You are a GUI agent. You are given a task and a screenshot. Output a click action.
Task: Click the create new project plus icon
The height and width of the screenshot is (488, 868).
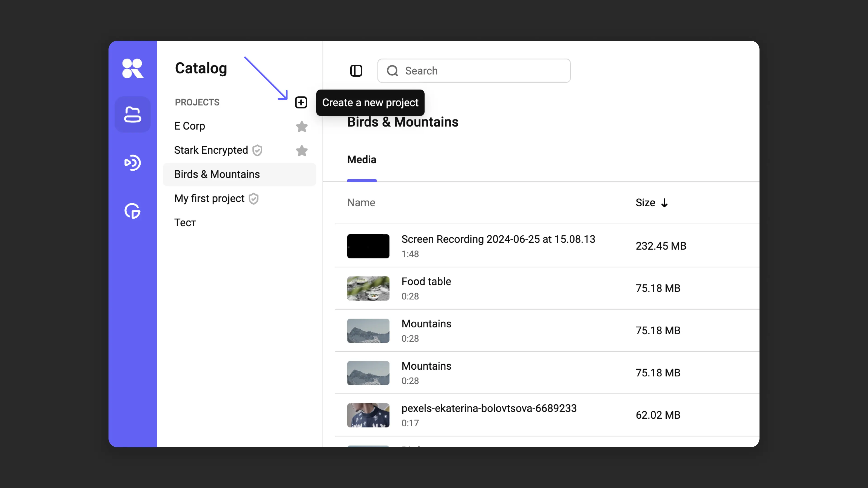point(301,102)
